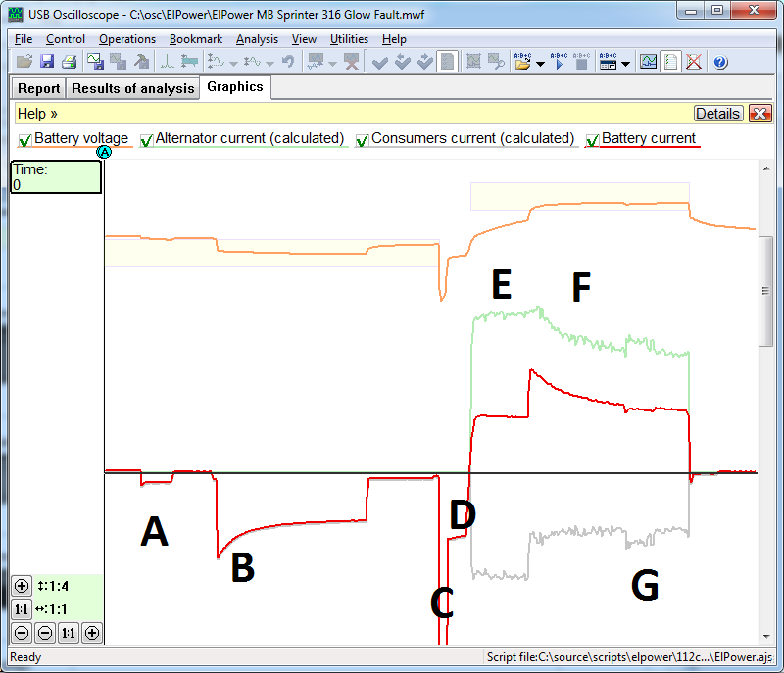Expand the Help » section
784x673 pixels.
pyautogui.click(x=37, y=114)
